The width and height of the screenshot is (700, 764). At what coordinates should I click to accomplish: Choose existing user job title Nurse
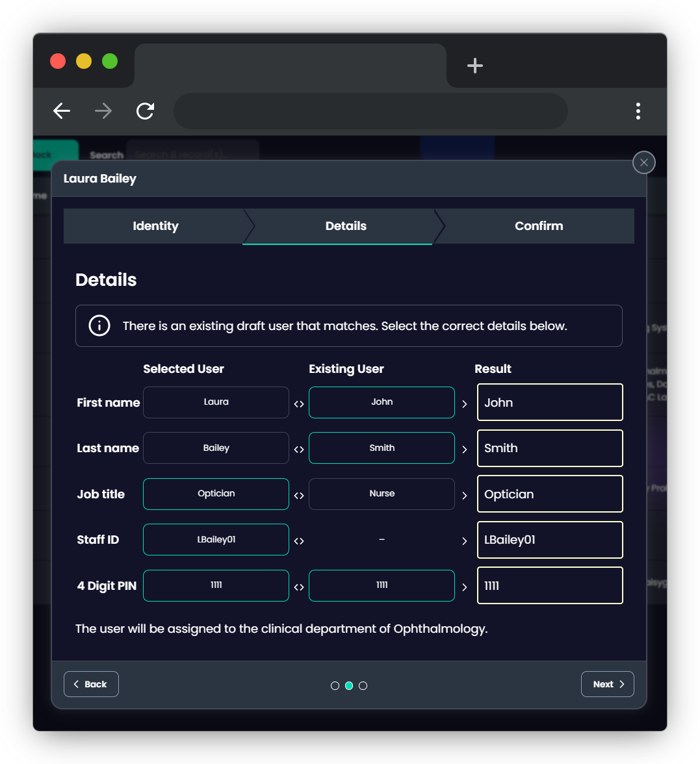(x=382, y=494)
